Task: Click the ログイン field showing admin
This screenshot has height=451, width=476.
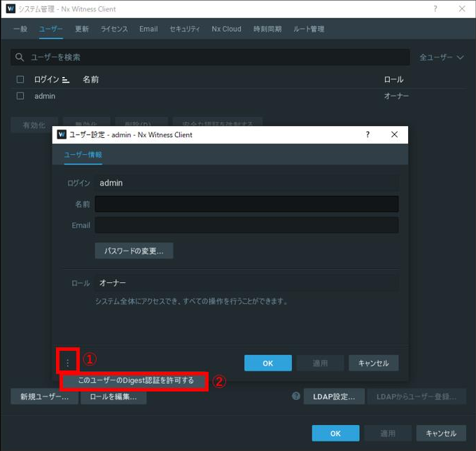Action: (x=246, y=183)
